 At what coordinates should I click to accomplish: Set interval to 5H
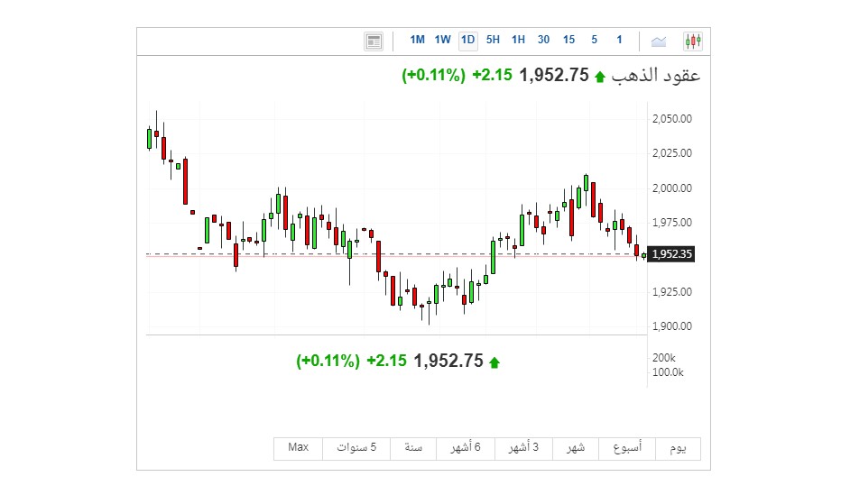[x=493, y=40]
